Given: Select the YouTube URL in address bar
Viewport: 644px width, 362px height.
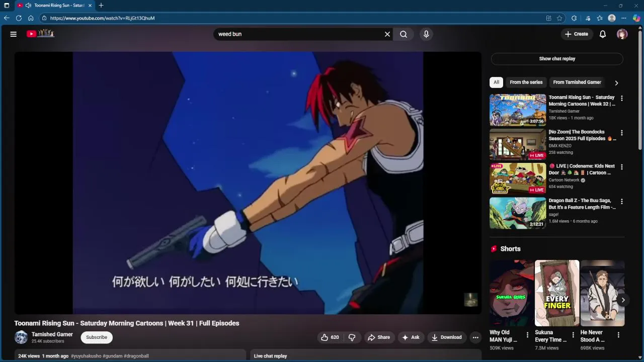Looking at the screenshot, I should tap(102, 18).
